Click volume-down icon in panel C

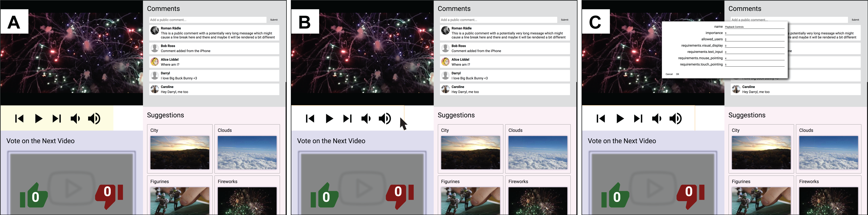(657, 118)
